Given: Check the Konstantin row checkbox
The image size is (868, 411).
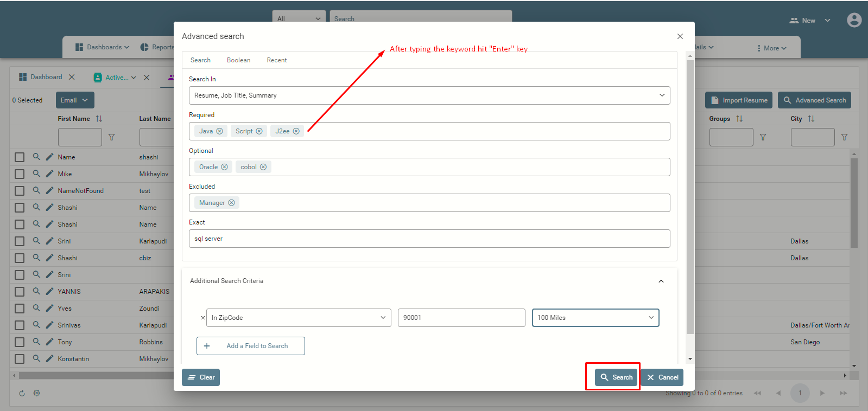Looking at the screenshot, I should click(x=20, y=359).
